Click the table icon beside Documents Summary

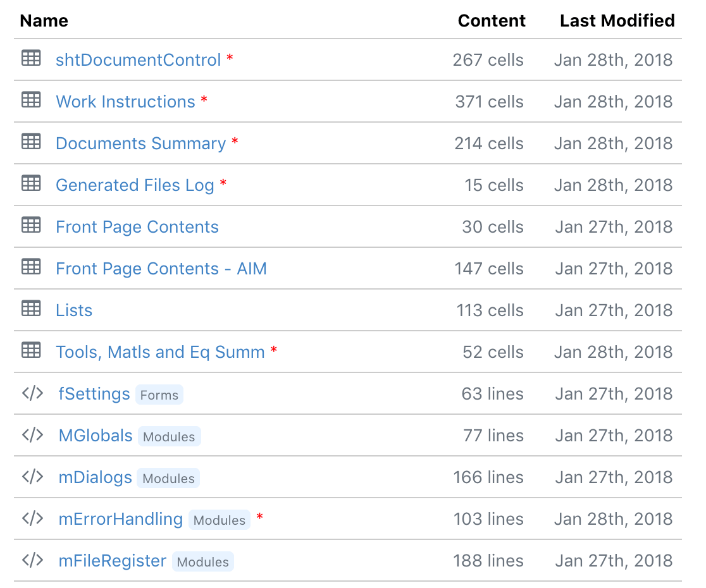[x=31, y=142]
